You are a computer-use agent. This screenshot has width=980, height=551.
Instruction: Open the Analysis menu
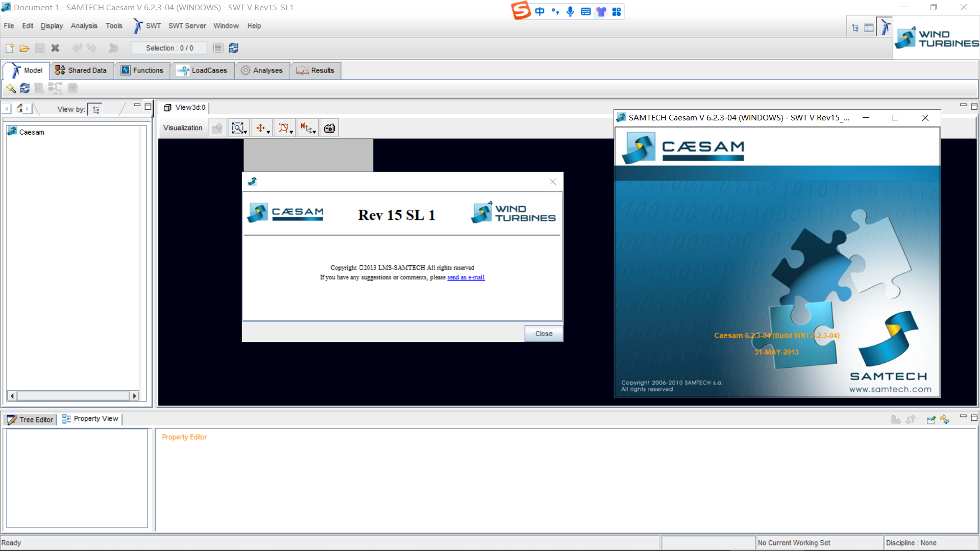point(84,26)
